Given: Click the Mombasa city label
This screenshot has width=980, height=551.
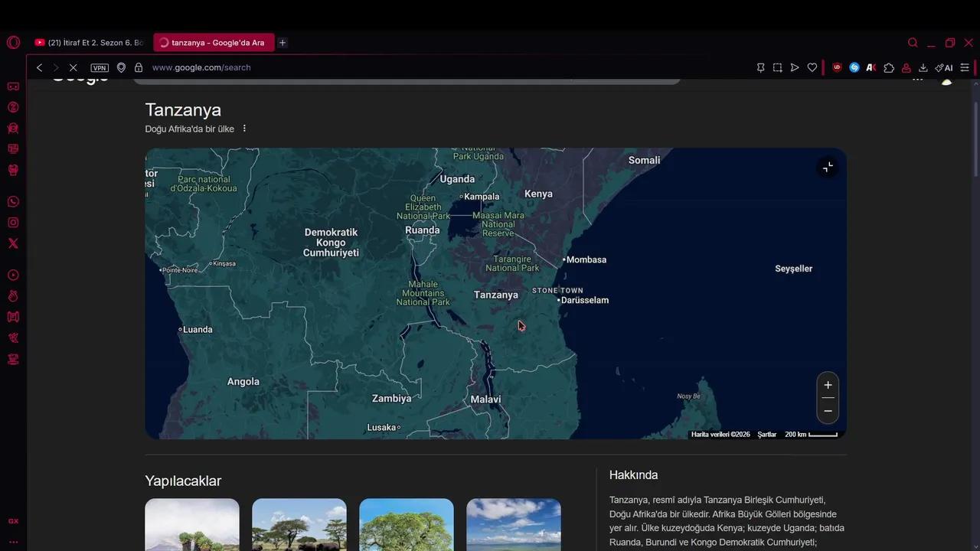Looking at the screenshot, I should point(585,259).
